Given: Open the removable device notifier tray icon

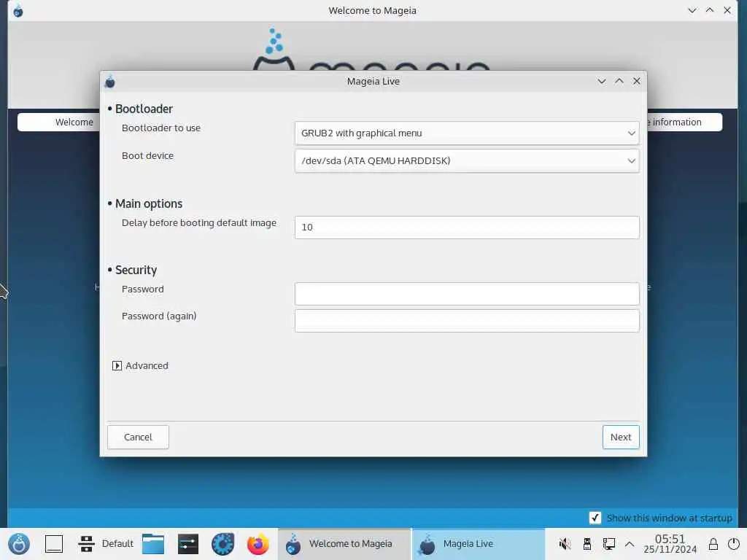Looking at the screenshot, I should pyautogui.click(x=587, y=544).
